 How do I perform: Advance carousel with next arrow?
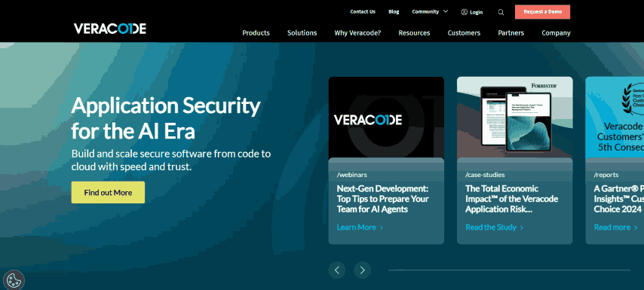coord(362,270)
